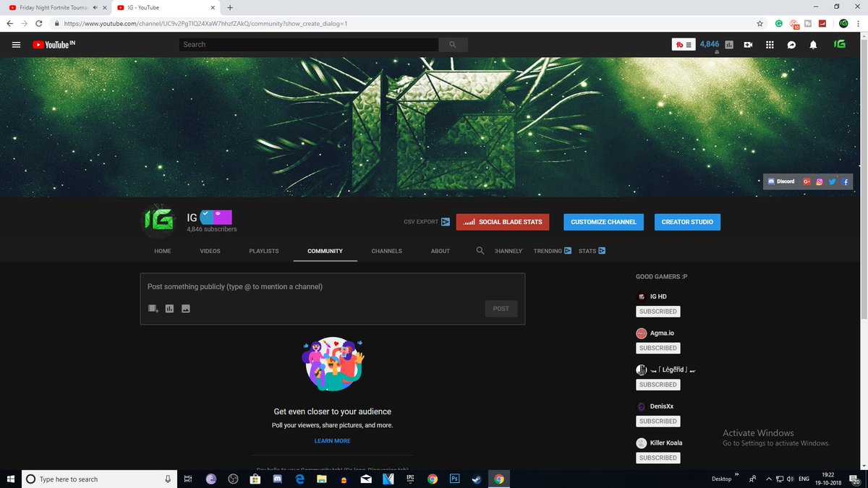Open the Facebook banner link

click(845, 181)
